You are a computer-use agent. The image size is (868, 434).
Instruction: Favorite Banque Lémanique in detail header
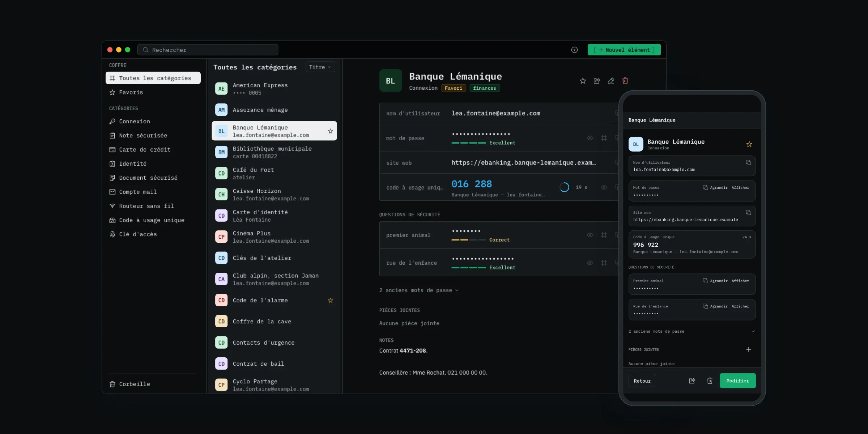click(x=583, y=81)
